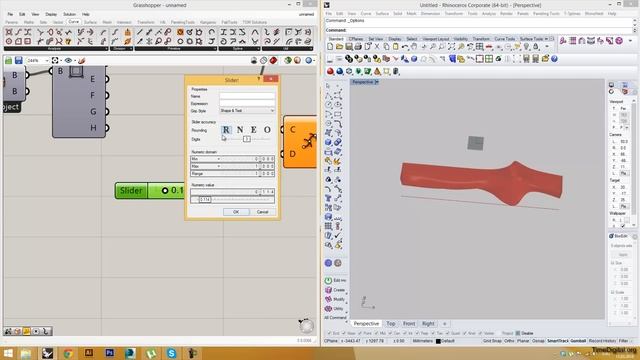Screen dimensions: 640x360
Task: Click Grasshopper zoom extents icon
Action: click(55, 60)
